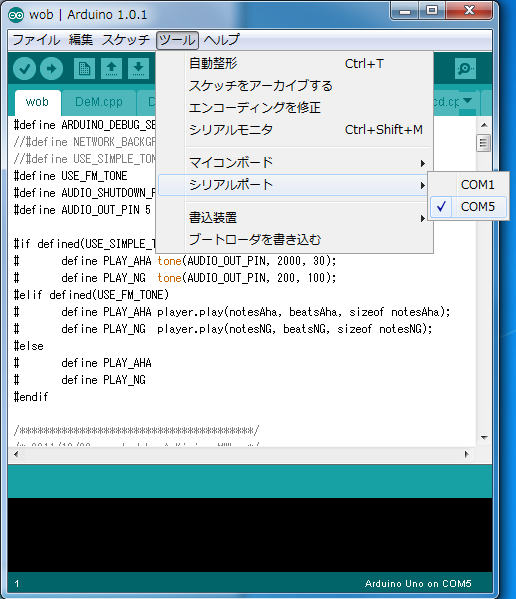Click the vertical scrollbar thumb
This screenshot has height=599, width=516.
pyautogui.click(x=484, y=143)
